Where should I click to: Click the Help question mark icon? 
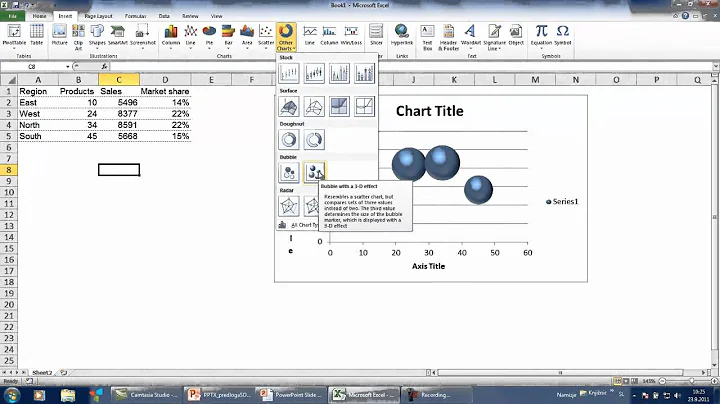point(685,16)
